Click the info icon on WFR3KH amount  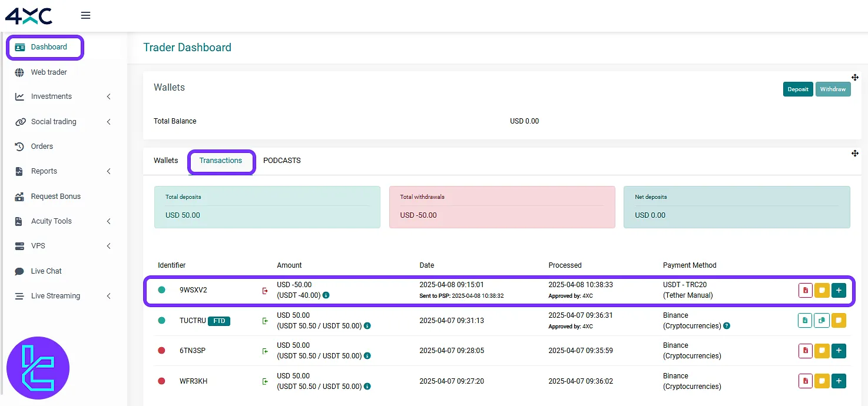point(367,387)
